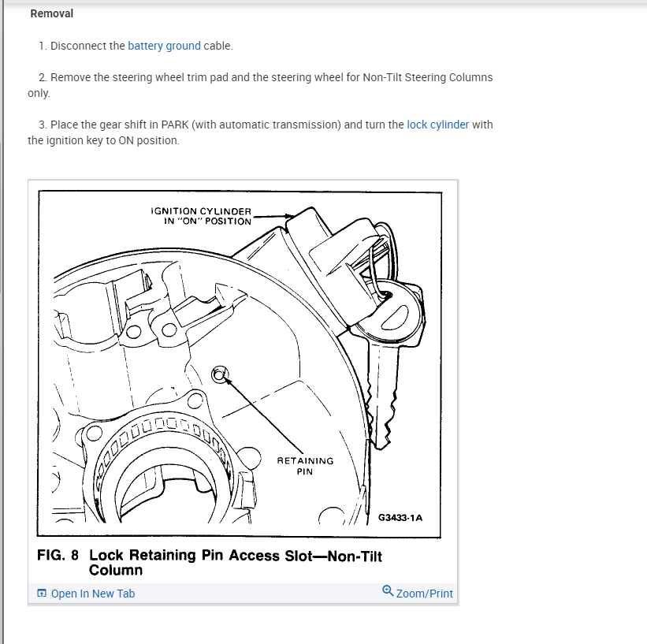Select the Zoom/Print text link
Screen dimensions: 647x644
[424, 594]
